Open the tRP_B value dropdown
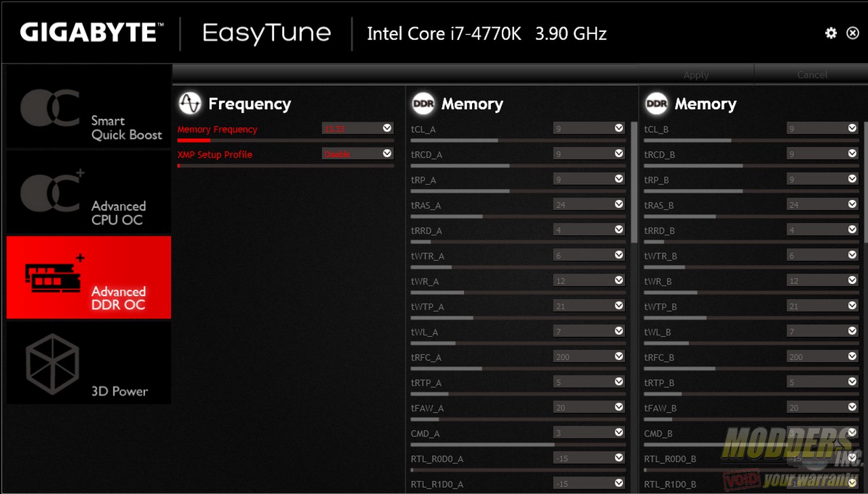The height and width of the screenshot is (494, 868). click(x=822, y=179)
